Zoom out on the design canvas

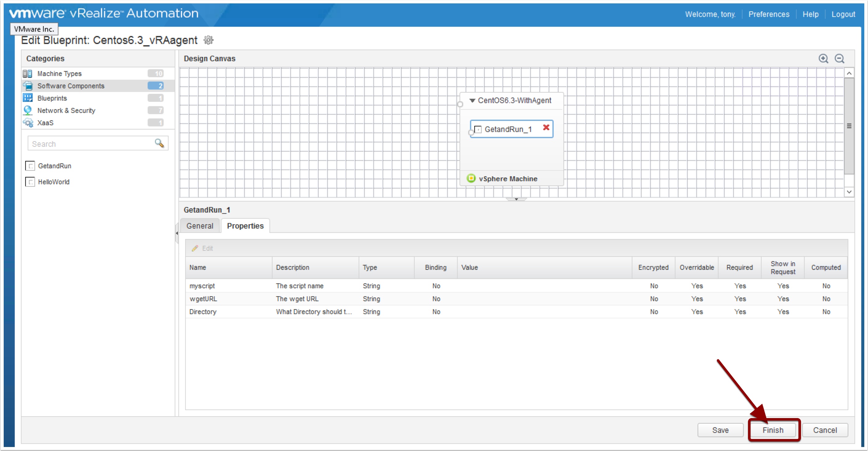[839, 59]
